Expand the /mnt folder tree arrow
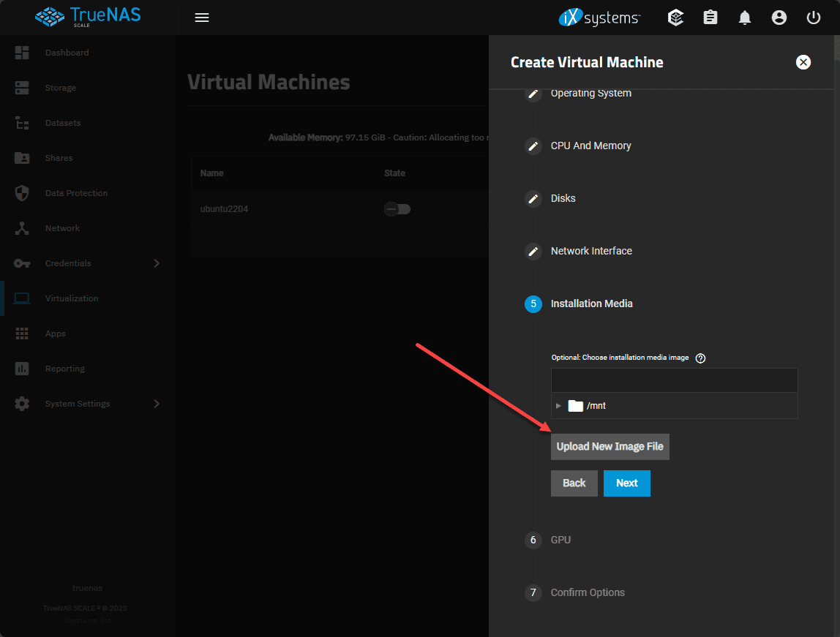 (559, 406)
